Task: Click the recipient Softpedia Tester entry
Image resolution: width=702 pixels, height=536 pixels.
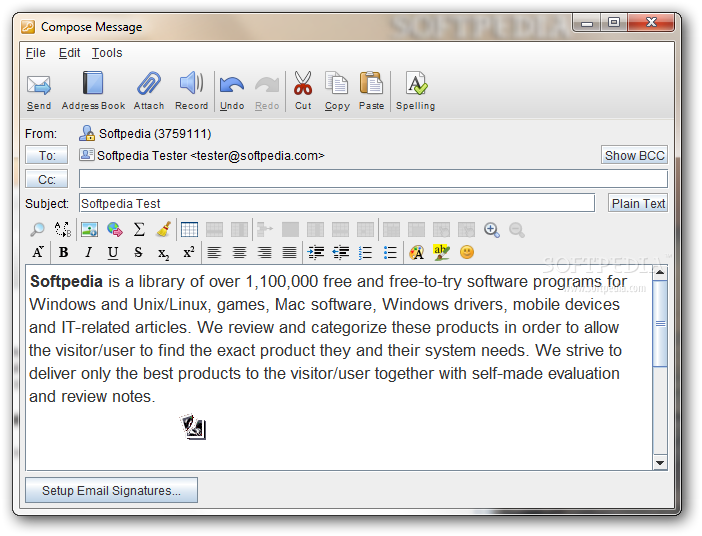Action: 202,155
